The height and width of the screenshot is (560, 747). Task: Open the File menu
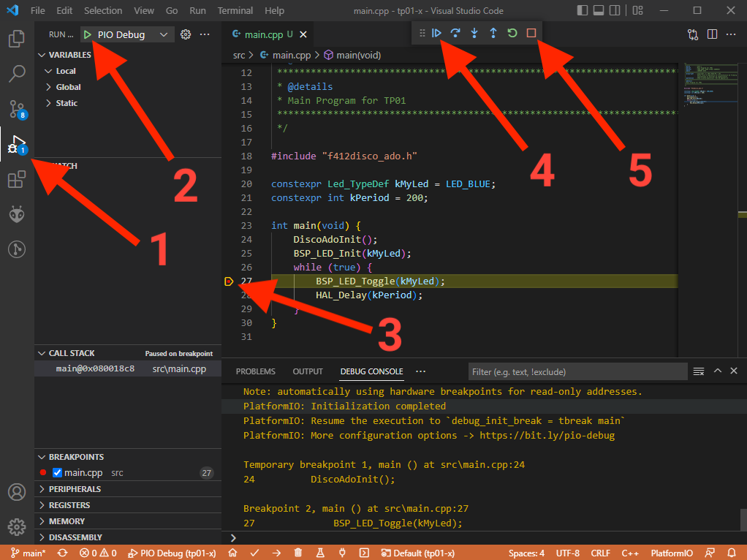[x=37, y=10]
